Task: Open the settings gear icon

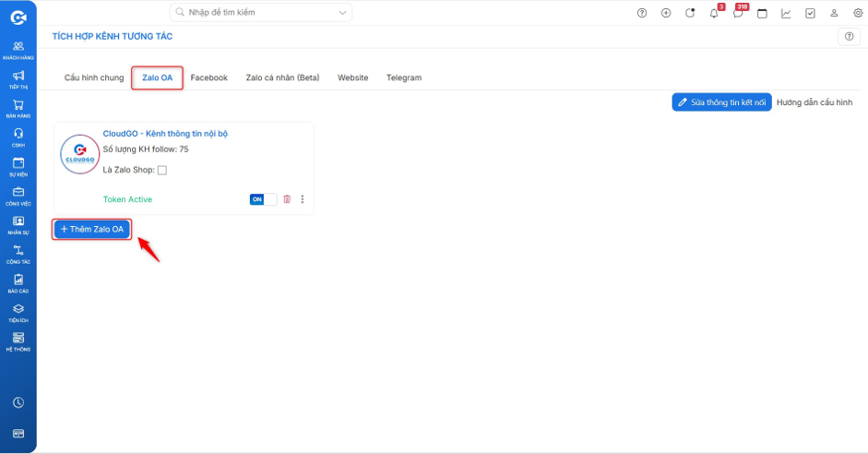Action: click(858, 13)
